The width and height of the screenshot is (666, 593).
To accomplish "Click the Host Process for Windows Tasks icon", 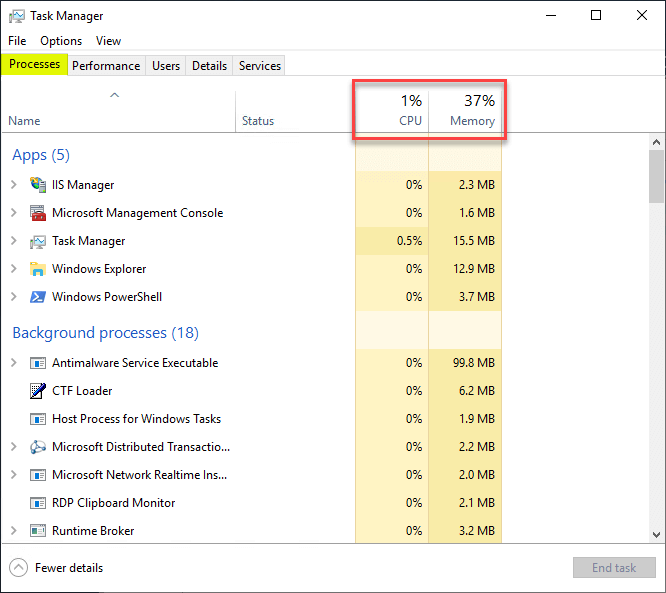I will pos(38,419).
